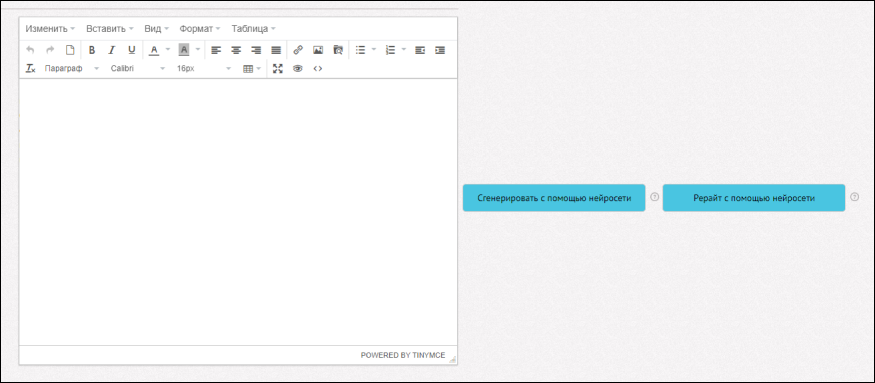
Task: Open the Вид menu
Action: click(x=156, y=28)
